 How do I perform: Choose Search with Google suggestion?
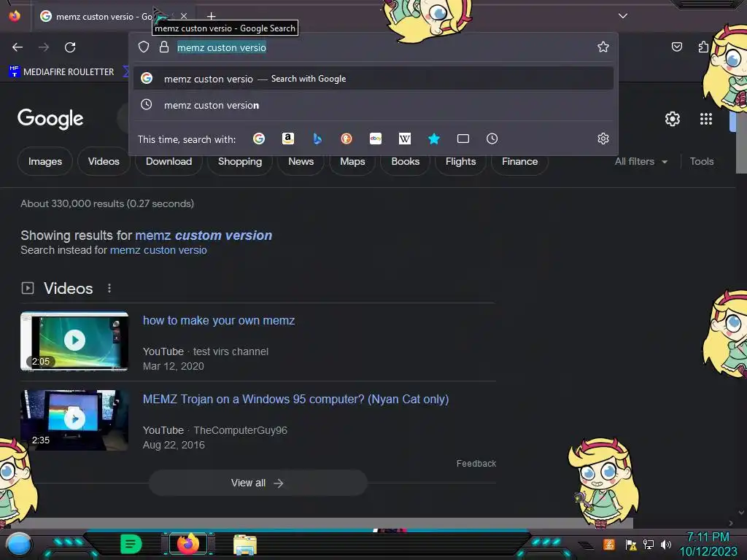[373, 79]
